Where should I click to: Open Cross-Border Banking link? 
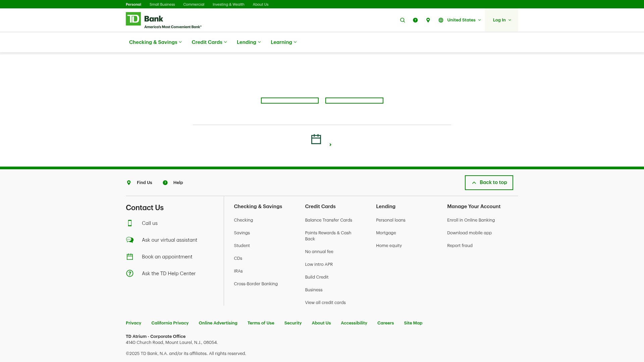pyautogui.click(x=256, y=284)
